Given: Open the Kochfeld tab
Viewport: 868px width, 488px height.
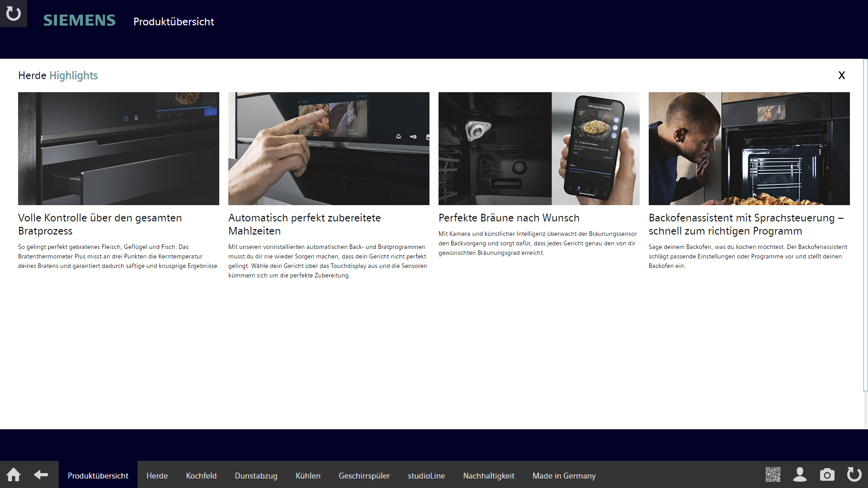Looking at the screenshot, I should click(x=201, y=476).
